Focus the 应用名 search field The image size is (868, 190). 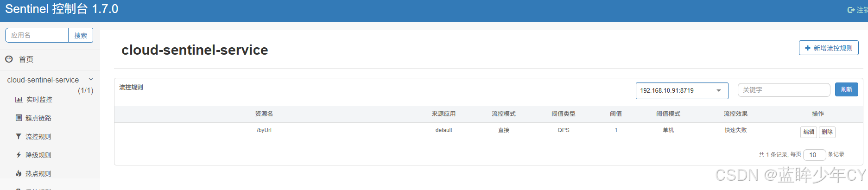(37, 35)
